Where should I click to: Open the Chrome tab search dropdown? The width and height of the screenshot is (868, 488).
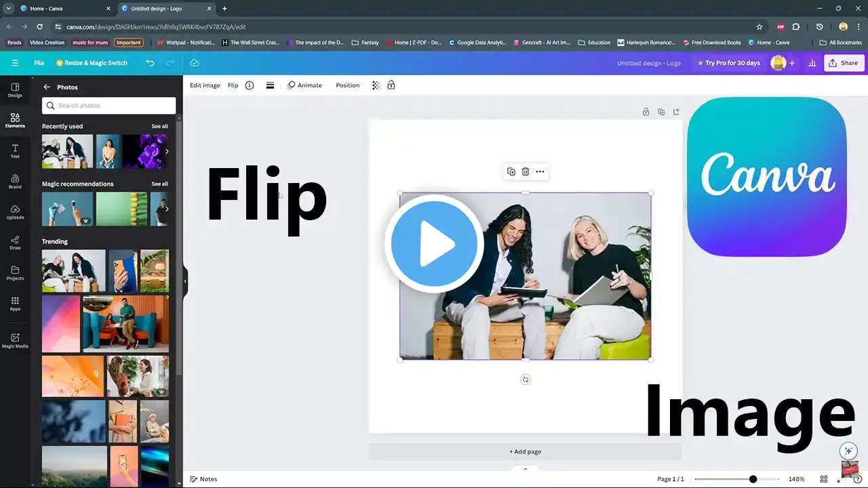coord(8,8)
